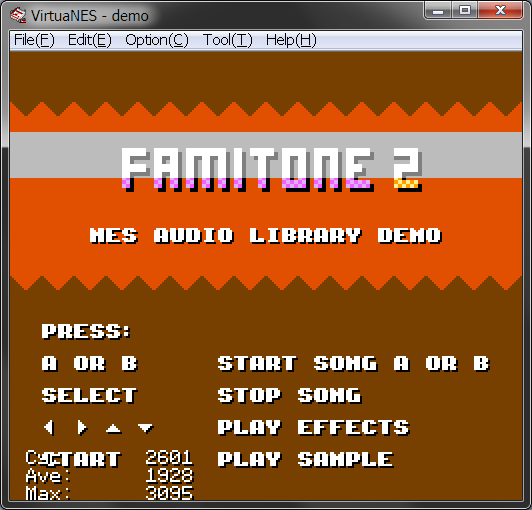Click the 'SELECT' text
The height and width of the screenshot is (510, 532).
coord(90,396)
